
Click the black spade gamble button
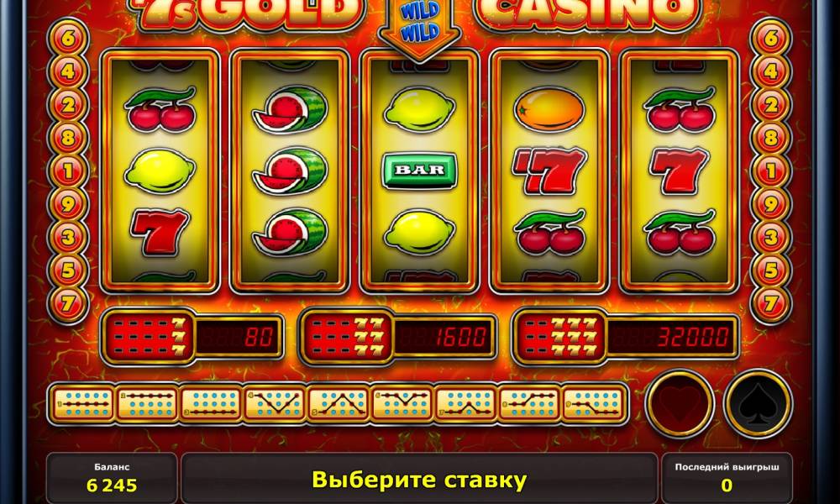[758, 404]
